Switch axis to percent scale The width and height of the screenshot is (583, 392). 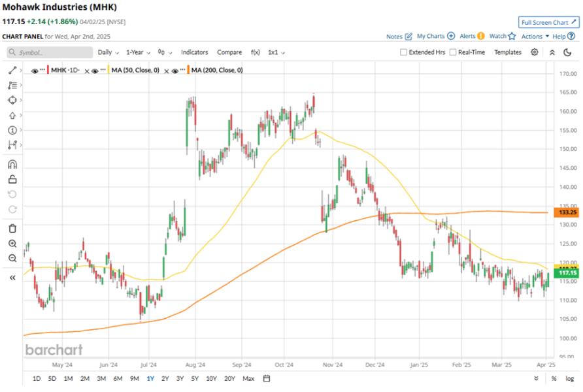coord(554,378)
